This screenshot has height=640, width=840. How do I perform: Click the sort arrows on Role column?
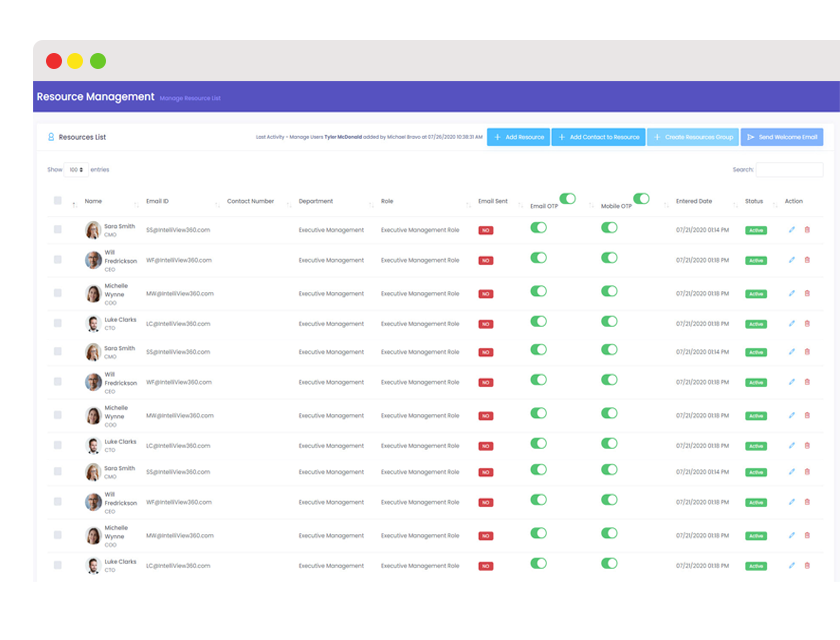coord(467,204)
